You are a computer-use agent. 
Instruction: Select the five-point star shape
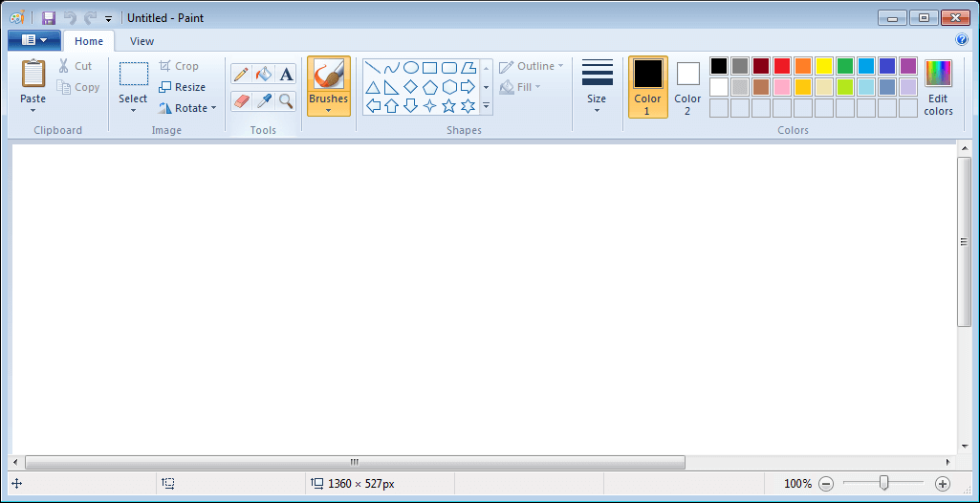[448, 106]
